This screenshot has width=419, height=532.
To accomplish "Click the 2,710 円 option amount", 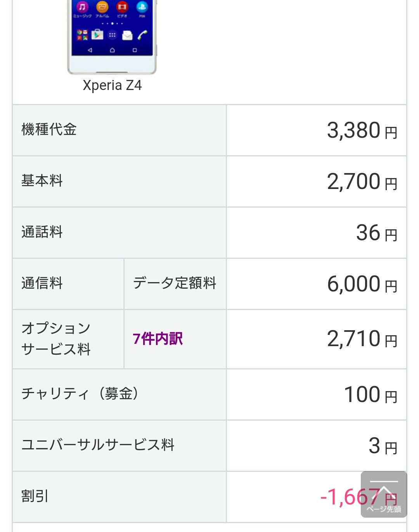I will [362, 339].
